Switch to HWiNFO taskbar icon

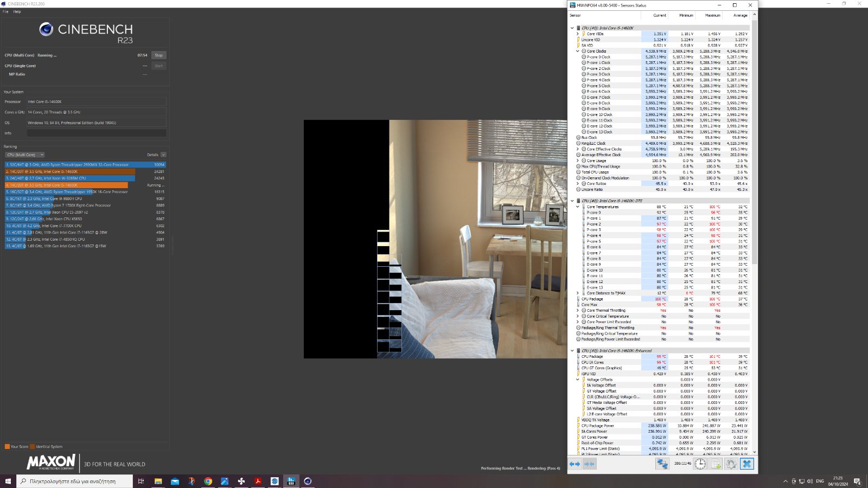pos(291,481)
